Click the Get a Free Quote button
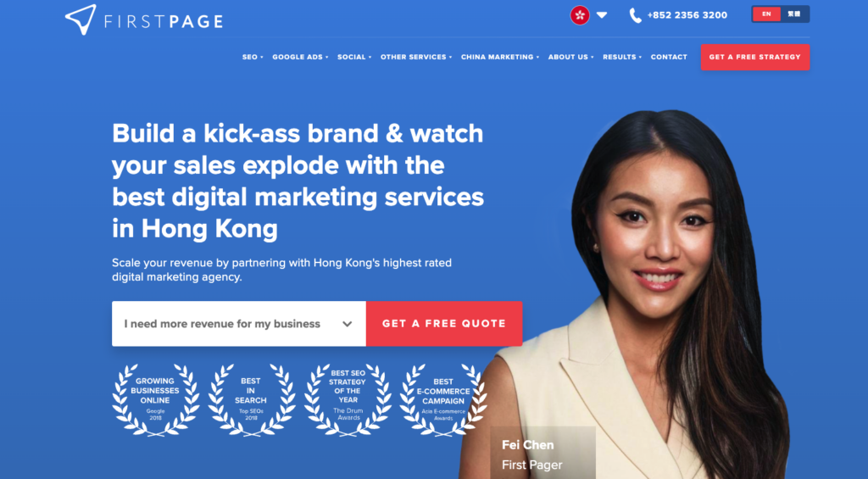868x479 pixels. pos(444,324)
